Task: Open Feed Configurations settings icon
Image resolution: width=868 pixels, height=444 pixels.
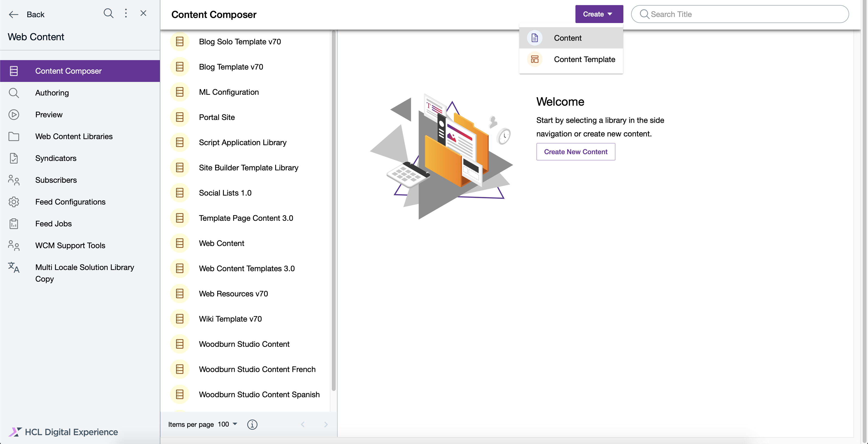Action: [14, 202]
